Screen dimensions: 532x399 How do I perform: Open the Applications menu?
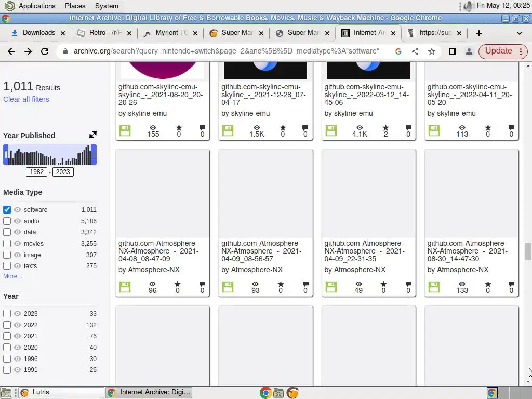coord(37,6)
